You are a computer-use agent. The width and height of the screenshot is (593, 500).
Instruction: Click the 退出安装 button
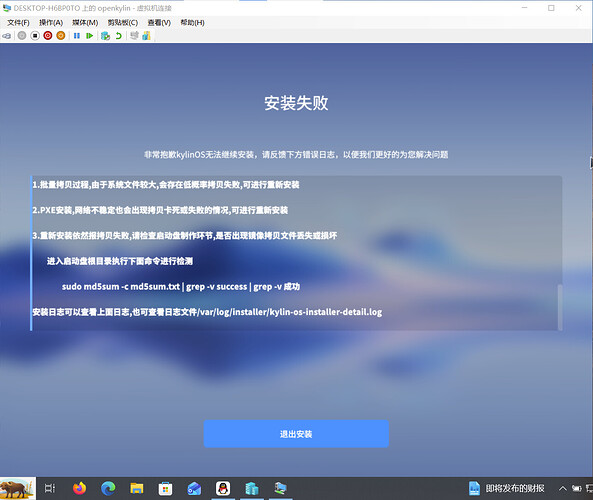296,434
